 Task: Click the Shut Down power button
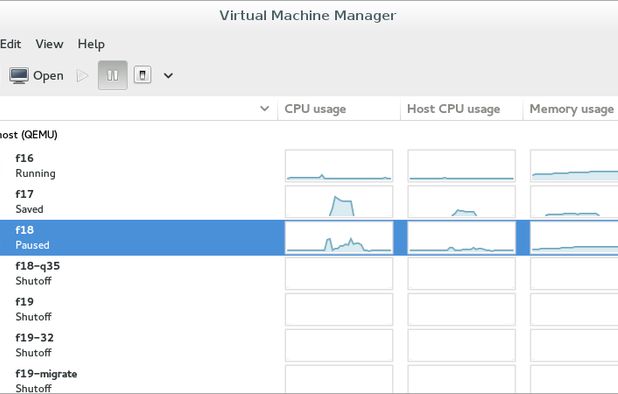point(143,75)
